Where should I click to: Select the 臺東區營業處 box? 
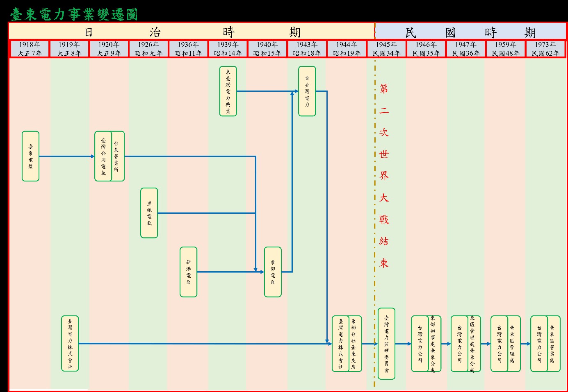tap(554, 343)
